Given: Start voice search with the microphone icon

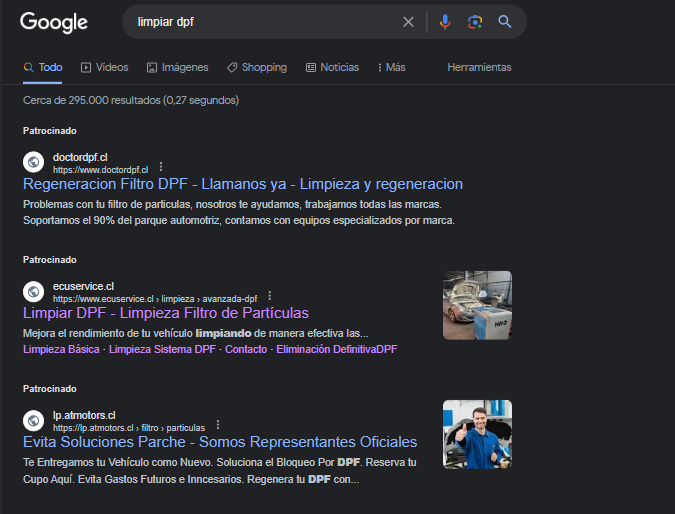Looking at the screenshot, I should 445,22.
